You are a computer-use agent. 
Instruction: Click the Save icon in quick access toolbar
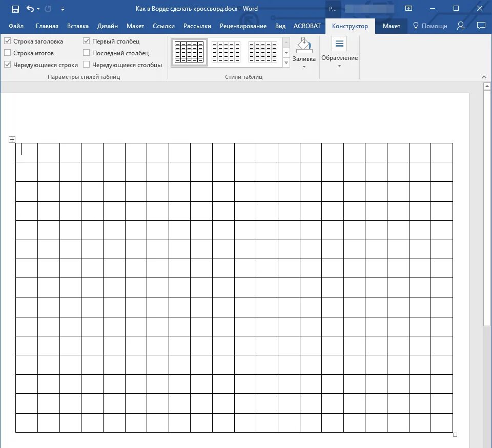pos(15,9)
